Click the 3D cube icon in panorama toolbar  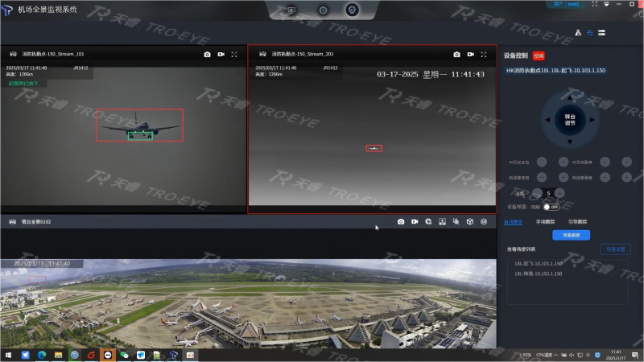(470, 221)
